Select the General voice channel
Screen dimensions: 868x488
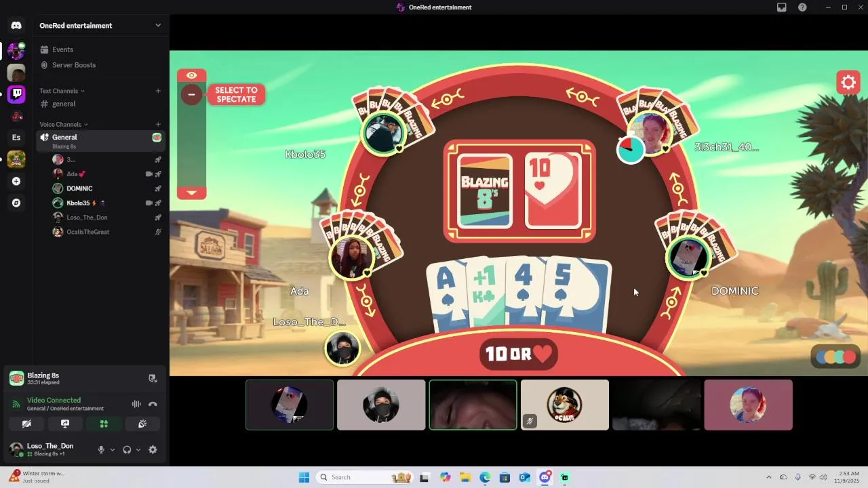click(101, 140)
